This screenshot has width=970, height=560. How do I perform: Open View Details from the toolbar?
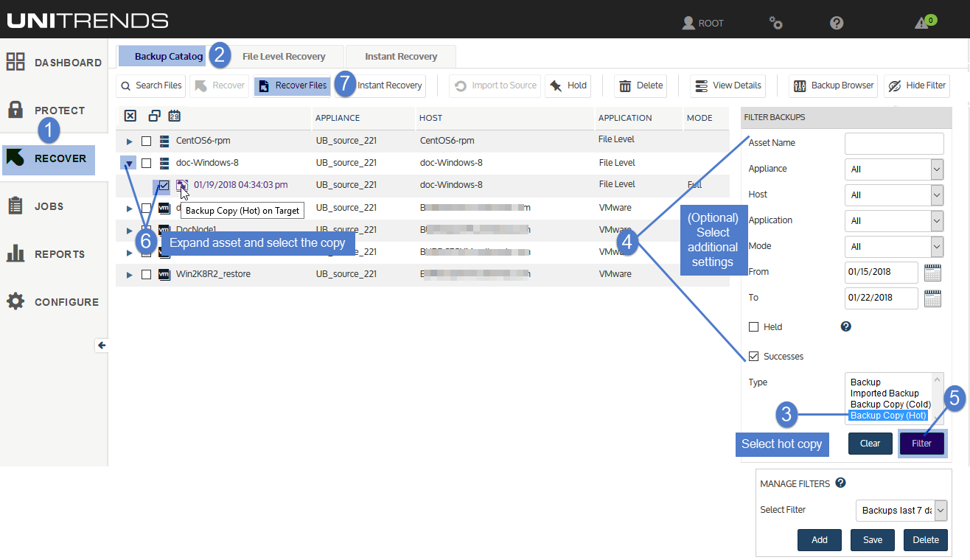point(728,85)
